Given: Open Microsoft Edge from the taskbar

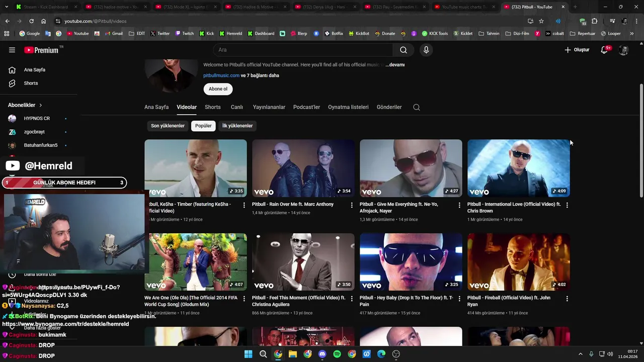Looking at the screenshot, I should pyautogui.click(x=381, y=354).
